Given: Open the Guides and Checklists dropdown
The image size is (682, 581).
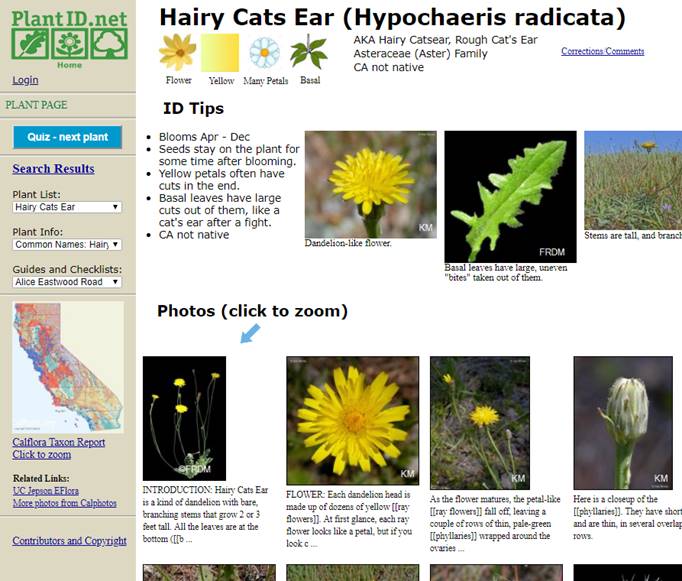Looking at the screenshot, I should pos(67,282).
